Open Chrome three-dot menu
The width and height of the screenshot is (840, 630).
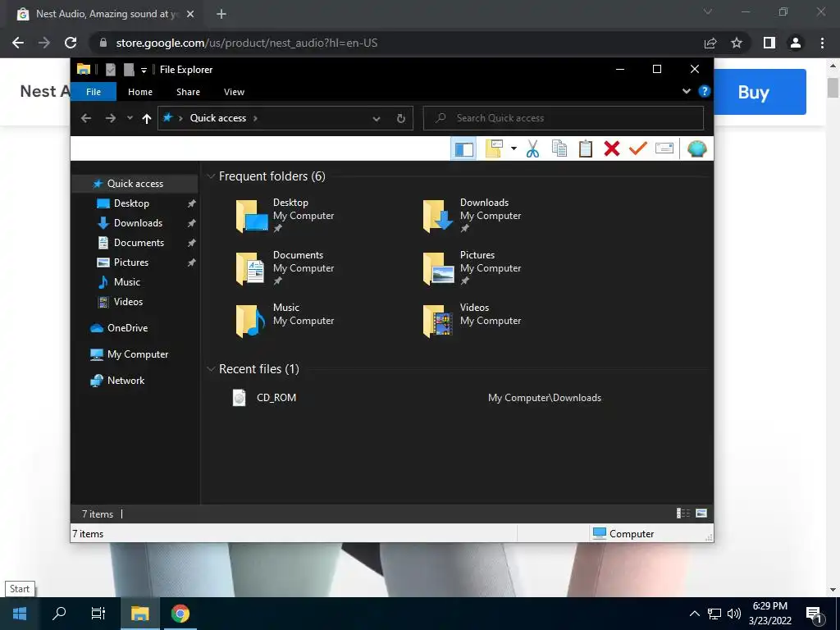tap(822, 43)
